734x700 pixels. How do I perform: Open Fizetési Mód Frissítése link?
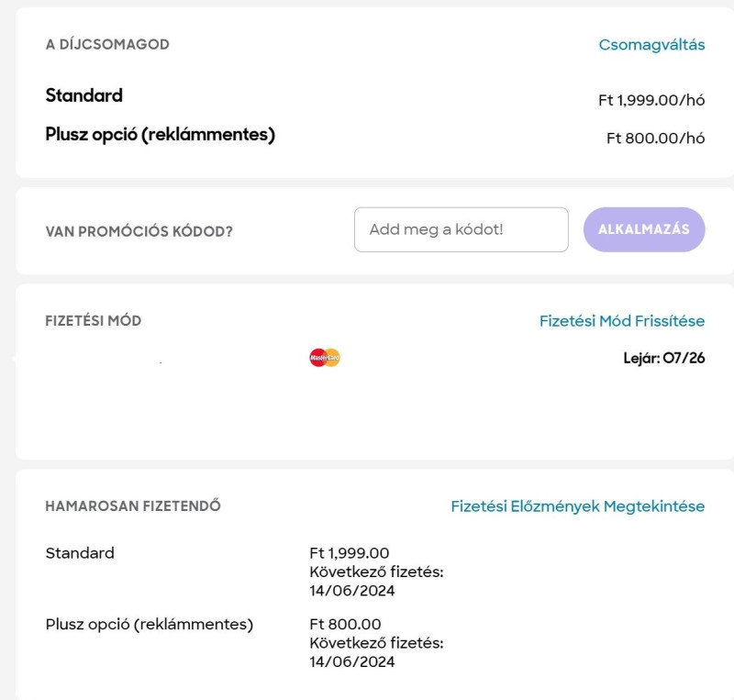click(x=622, y=321)
